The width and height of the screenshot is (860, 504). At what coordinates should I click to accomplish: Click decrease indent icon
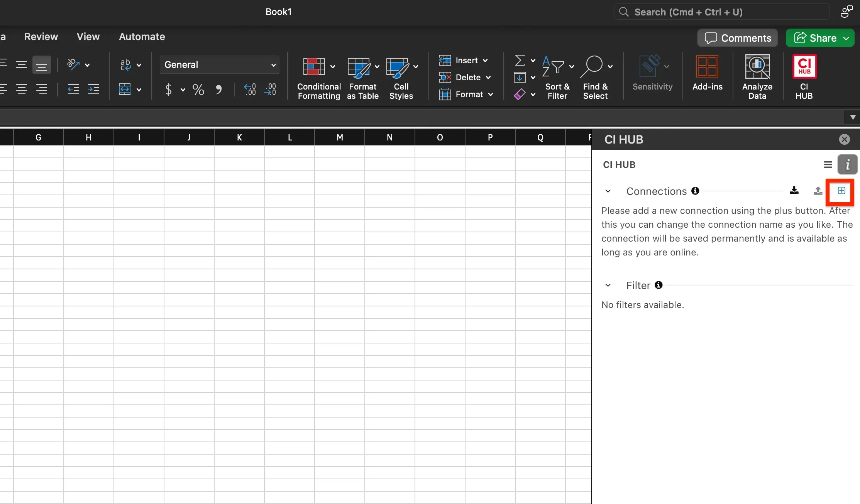[73, 90]
